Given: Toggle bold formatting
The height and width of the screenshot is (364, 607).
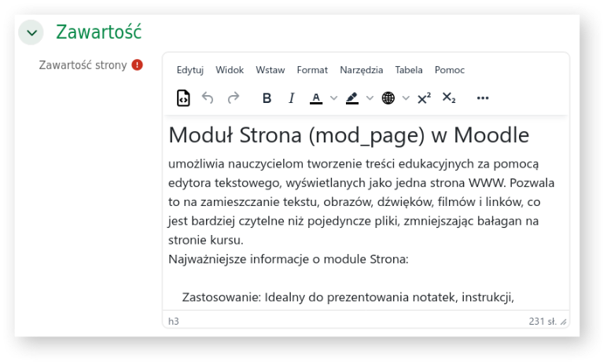Looking at the screenshot, I should coord(267,98).
